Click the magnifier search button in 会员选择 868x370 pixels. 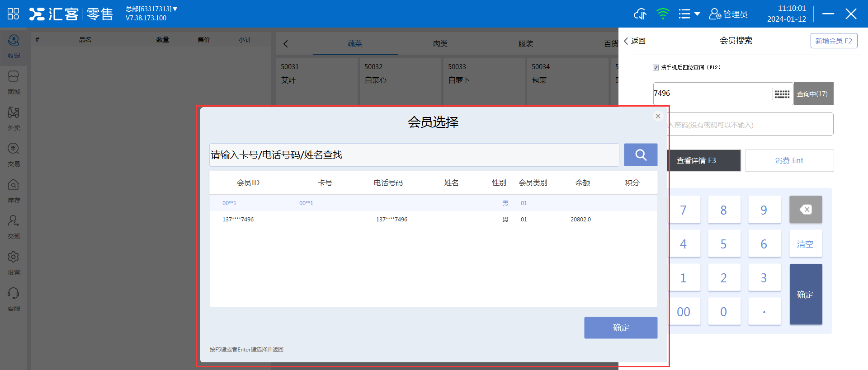(x=640, y=155)
